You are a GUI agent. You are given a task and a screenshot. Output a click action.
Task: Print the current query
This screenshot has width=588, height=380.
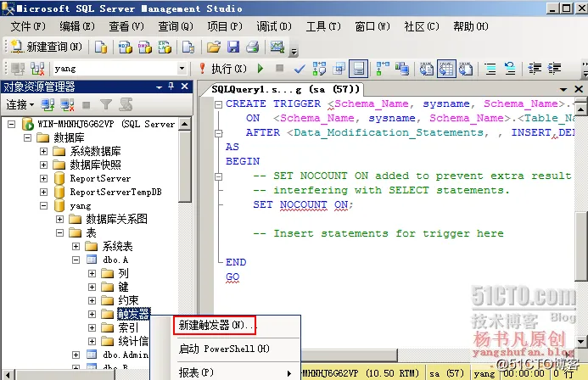click(x=252, y=47)
